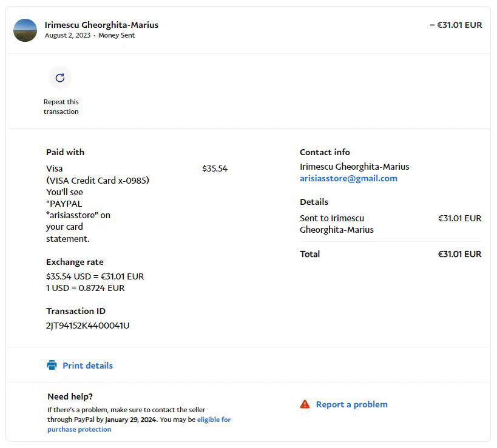Viewport: 497px width, 448px height.
Task: Open the Report a problem link
Action: click(351, 404)
